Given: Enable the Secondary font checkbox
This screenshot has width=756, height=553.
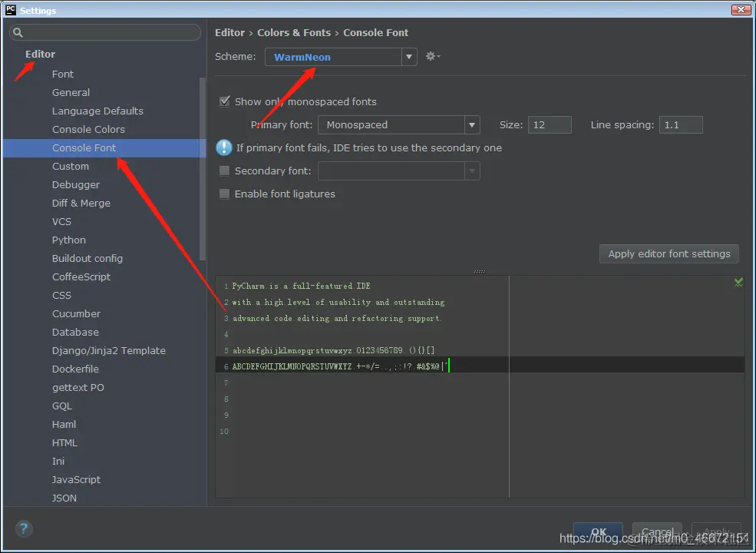Looking at the screenshot, I should pyautogui.click(x=224, y=171).
